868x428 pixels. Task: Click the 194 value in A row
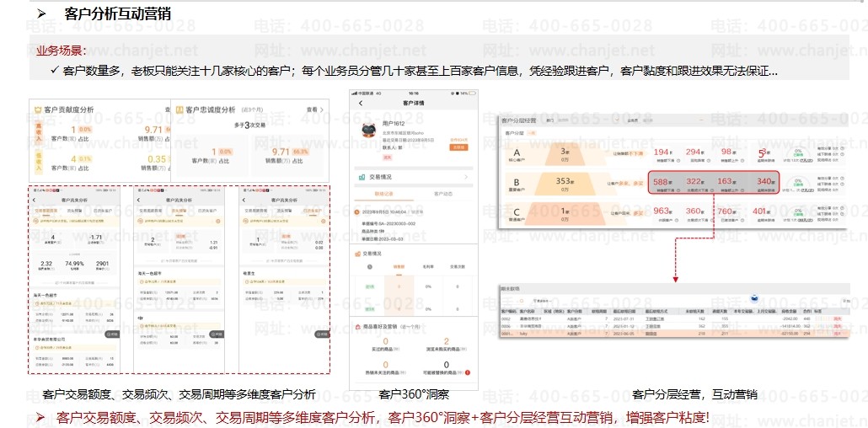click(662, 152)
